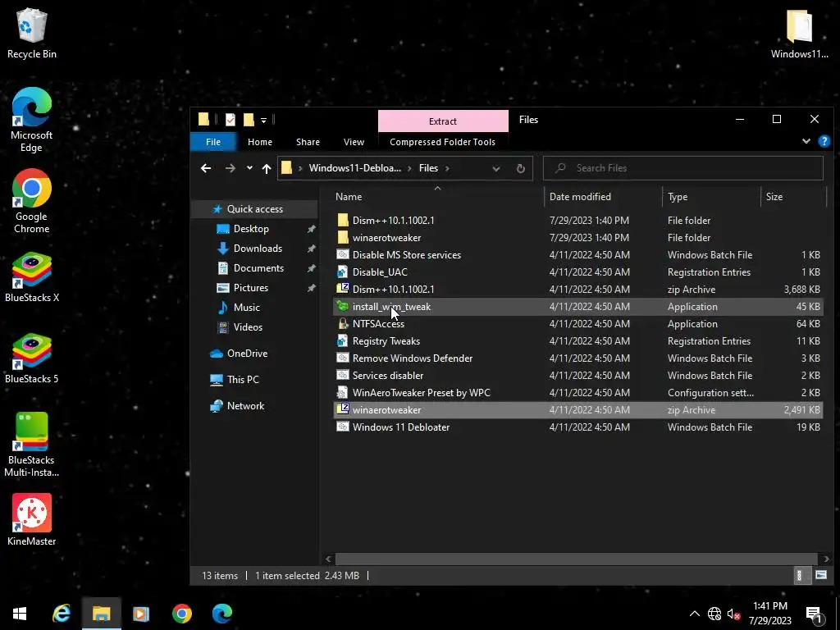This screenshot has width=840, height=630.
Task: Select Remove Windows Defender batch file
Action: pos(578,358)
